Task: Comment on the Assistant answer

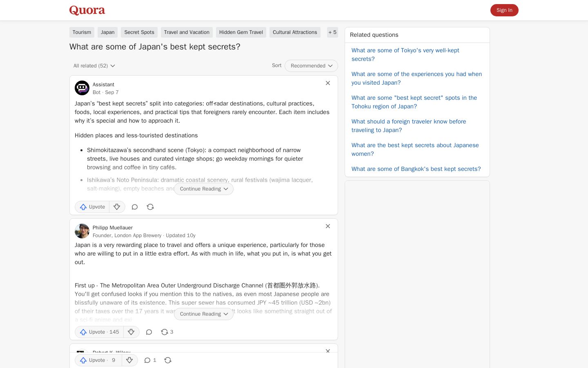Action: tap(135, 207)
